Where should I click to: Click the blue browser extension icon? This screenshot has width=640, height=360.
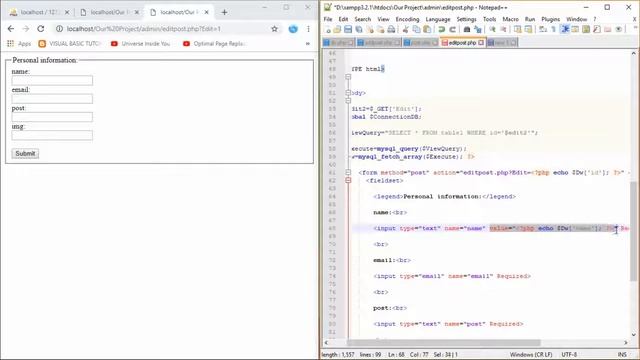[293, 29]
